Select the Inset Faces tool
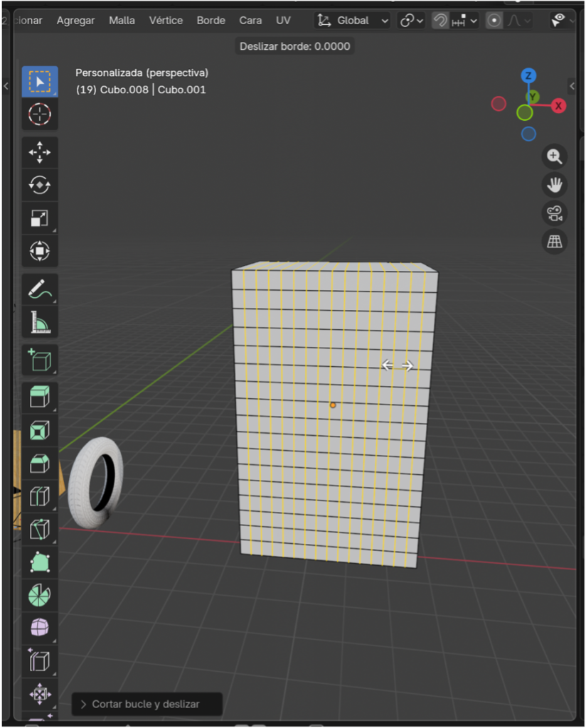 coord(40,430)
